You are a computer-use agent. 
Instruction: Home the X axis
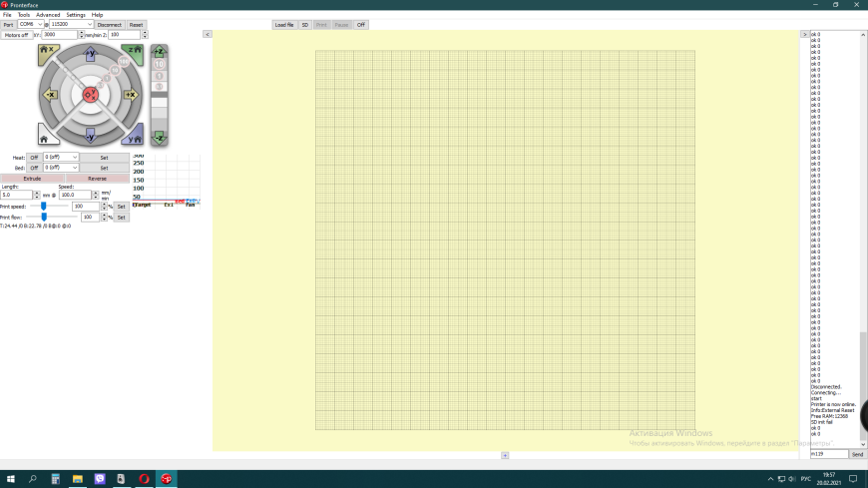point(48,54)
